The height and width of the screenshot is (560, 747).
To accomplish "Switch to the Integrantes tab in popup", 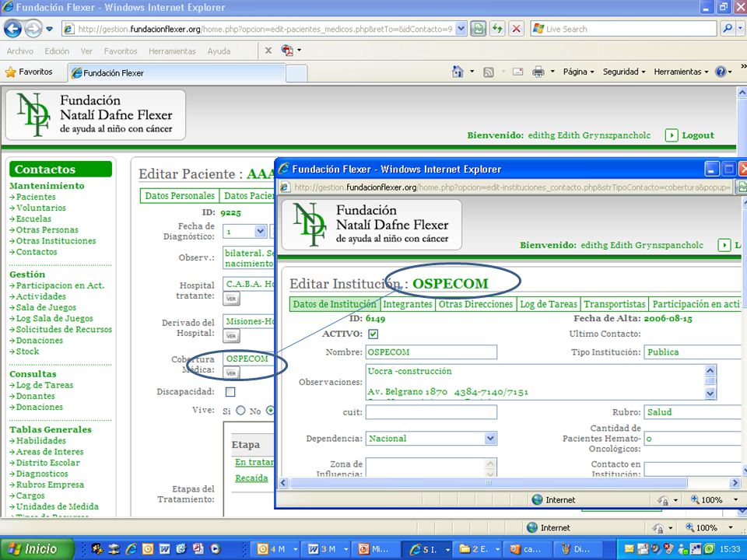I will click(407, 304).
